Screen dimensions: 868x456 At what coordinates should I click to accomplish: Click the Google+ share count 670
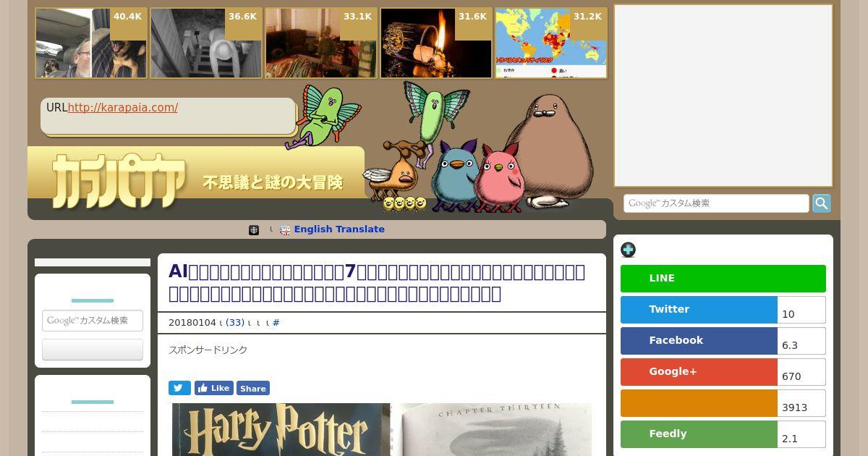801,372
